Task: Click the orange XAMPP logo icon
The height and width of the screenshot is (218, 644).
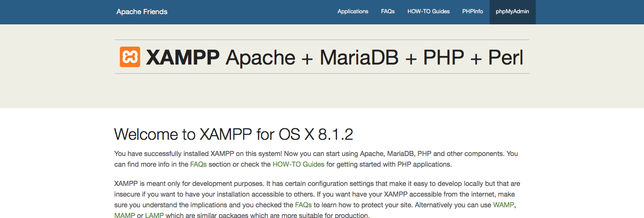Action: (x=130, y=57)
